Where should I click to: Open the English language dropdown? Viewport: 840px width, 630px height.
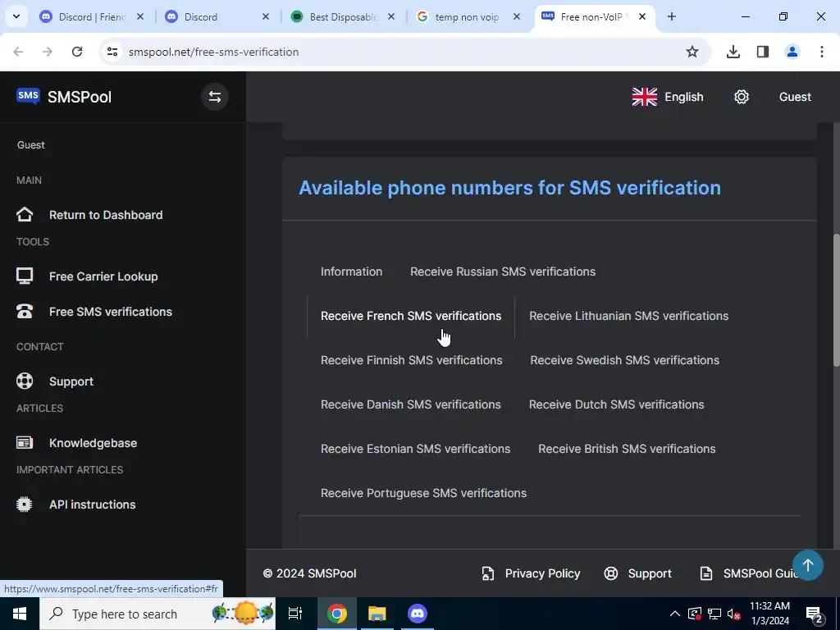click(668, 97)
